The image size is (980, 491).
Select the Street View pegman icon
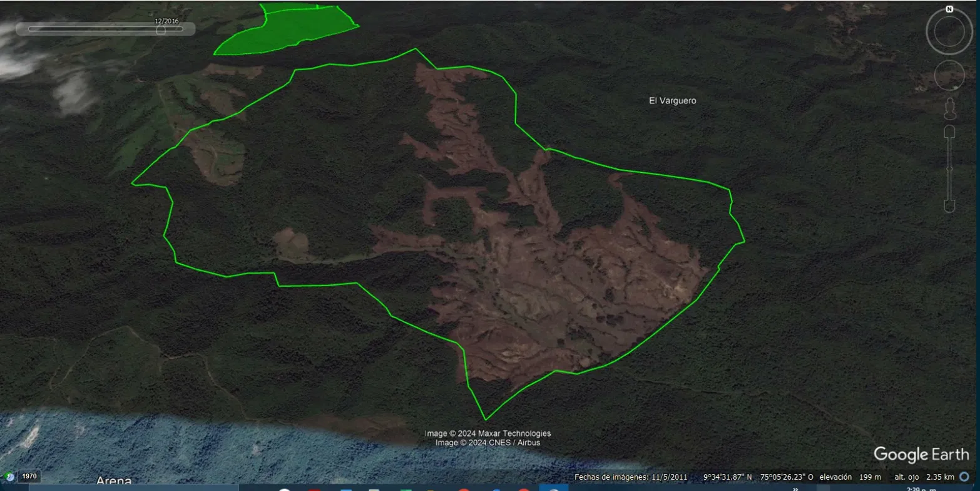point(950,109)
